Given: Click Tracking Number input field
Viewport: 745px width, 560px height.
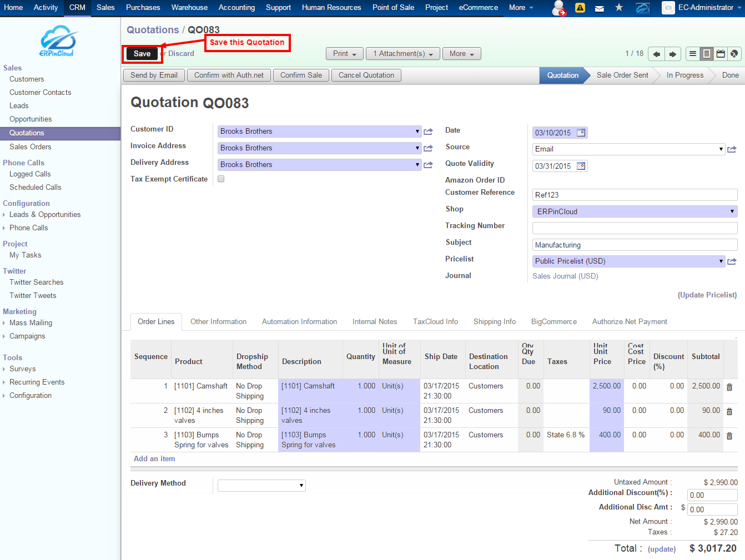Looking at the screenshot, I should coord(635,228).
